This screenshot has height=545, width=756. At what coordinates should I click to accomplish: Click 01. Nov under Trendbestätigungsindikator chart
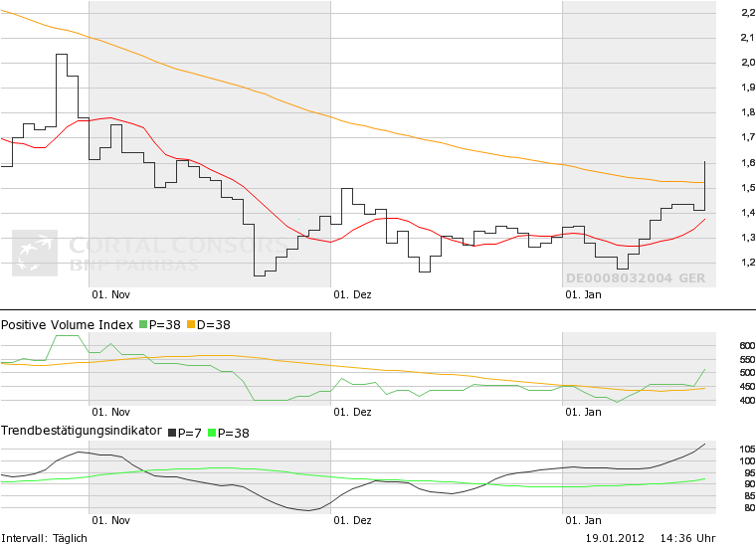[110, 520]
